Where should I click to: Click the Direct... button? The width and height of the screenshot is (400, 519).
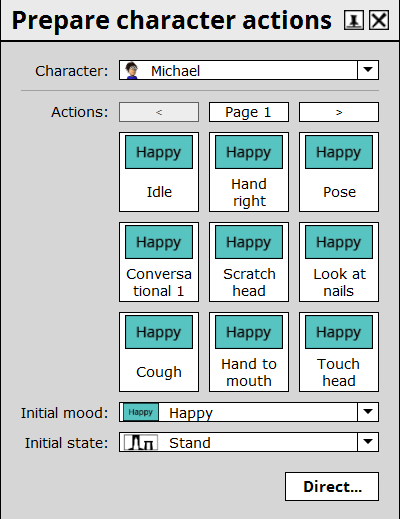(x=332, y=486)
